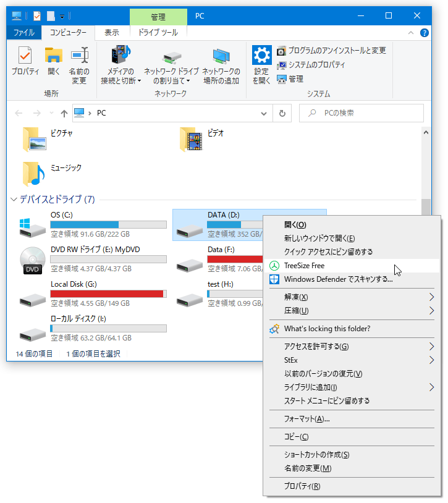448x503 pixels.
Task: Choose ショートカットの作成(S)
Action: click(352, 455)
